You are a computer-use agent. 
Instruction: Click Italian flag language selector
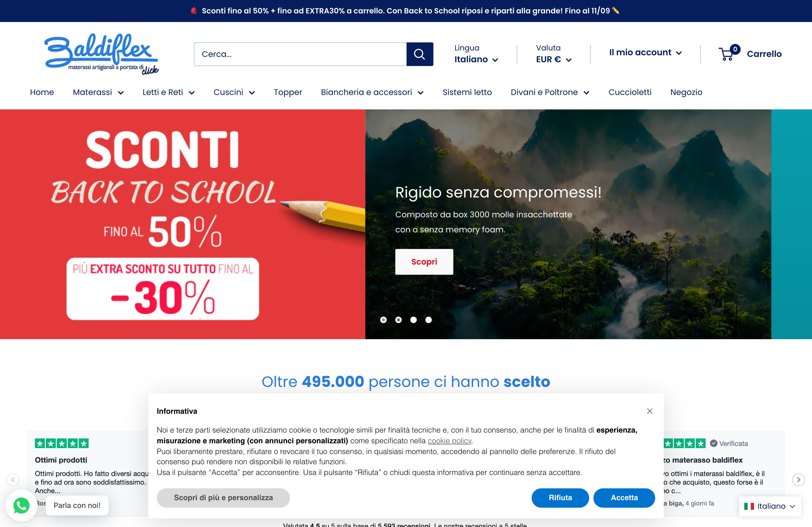pos(770,506)
